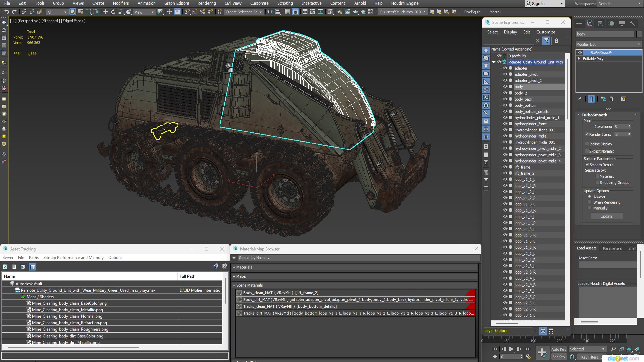The height and width of the screenshot is (362, 644).
Task: Select the Move transform tool
Action: click(x=105, y=12)
